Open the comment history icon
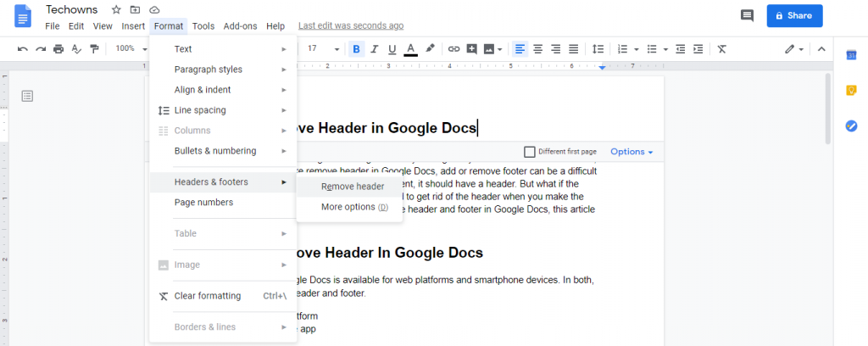The height and width of the screenshot is (346, 868). pos(747,15)
